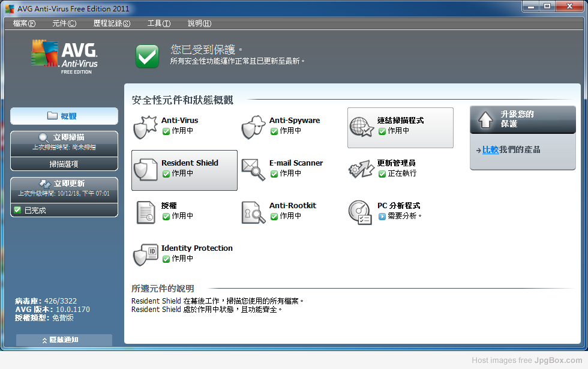The width and height of the screenshot is (588, 369).
Task: Click the green check beside 已完成
Action: click(17, 210)
